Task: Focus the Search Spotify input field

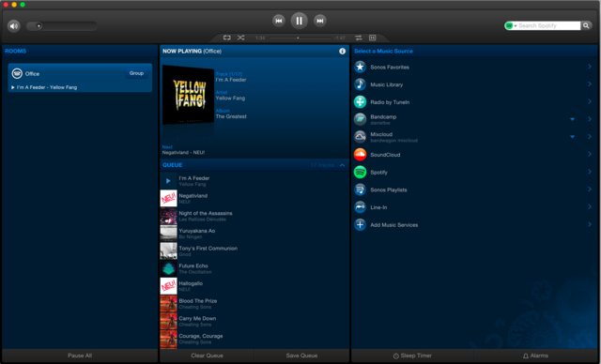Action: (x=548, y=25)
